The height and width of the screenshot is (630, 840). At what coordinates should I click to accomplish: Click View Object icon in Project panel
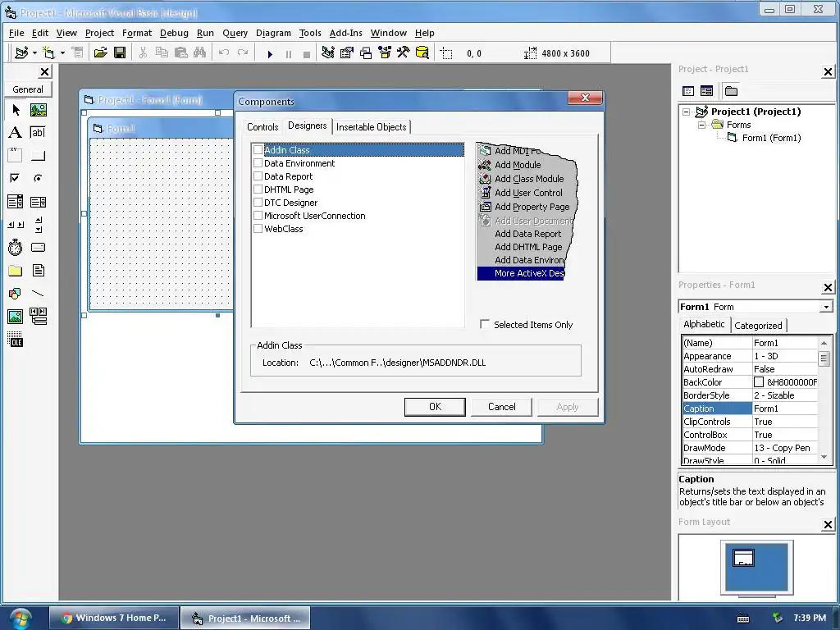tap(706, 91)
